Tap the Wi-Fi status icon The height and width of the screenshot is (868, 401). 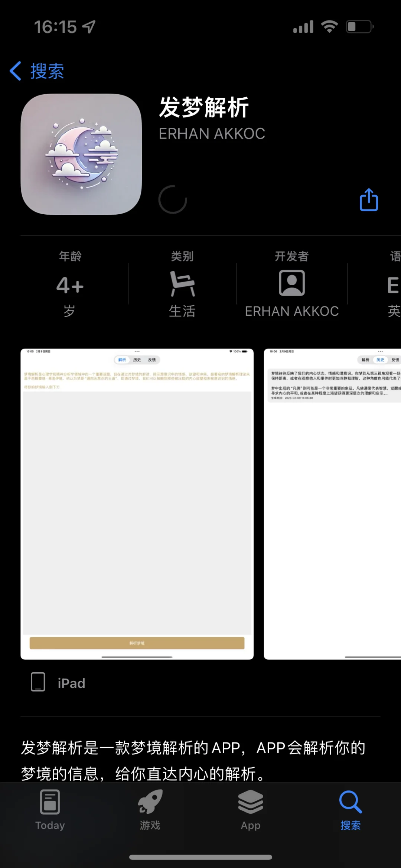pos(329,27)
